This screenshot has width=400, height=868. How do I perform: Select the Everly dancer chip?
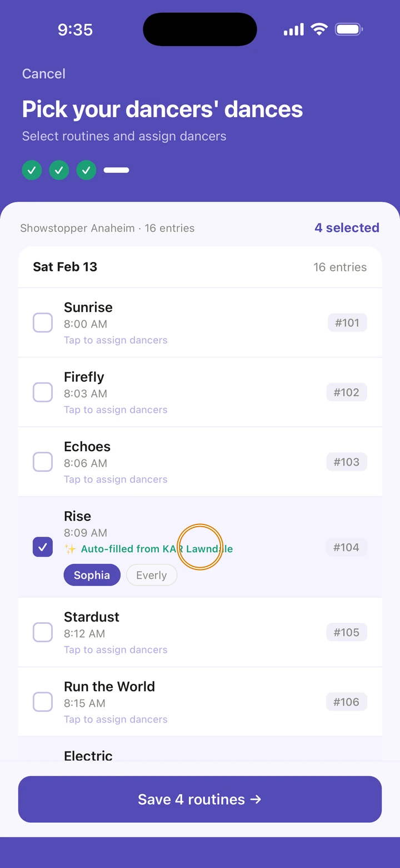tap(152, 575)
